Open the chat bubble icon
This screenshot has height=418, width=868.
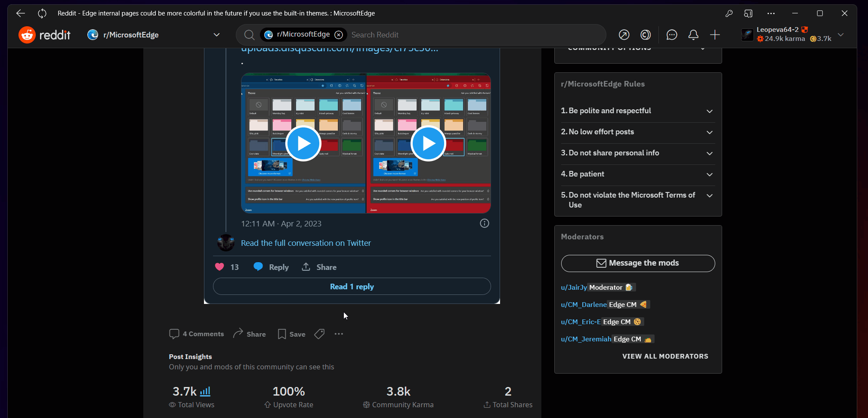(x=672, y=35)
